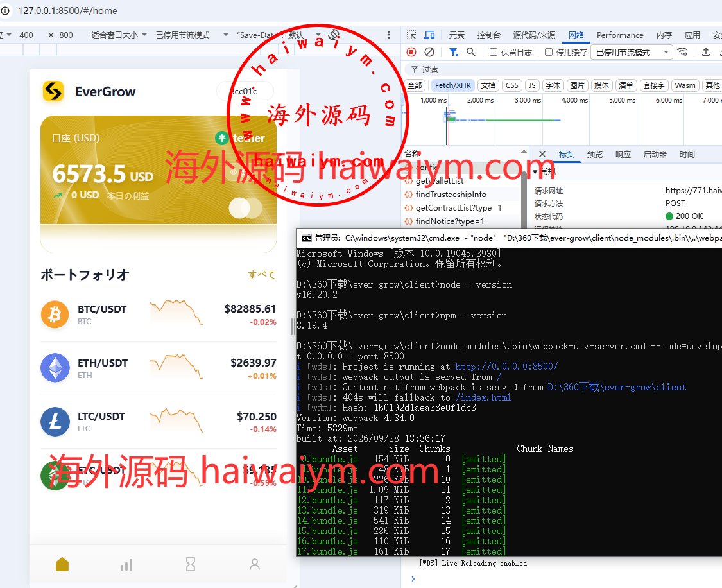Click the viewport width 400 field
The height and width of the screenshot is (588, 722).
pyautogui.click(x=26, y=35)
